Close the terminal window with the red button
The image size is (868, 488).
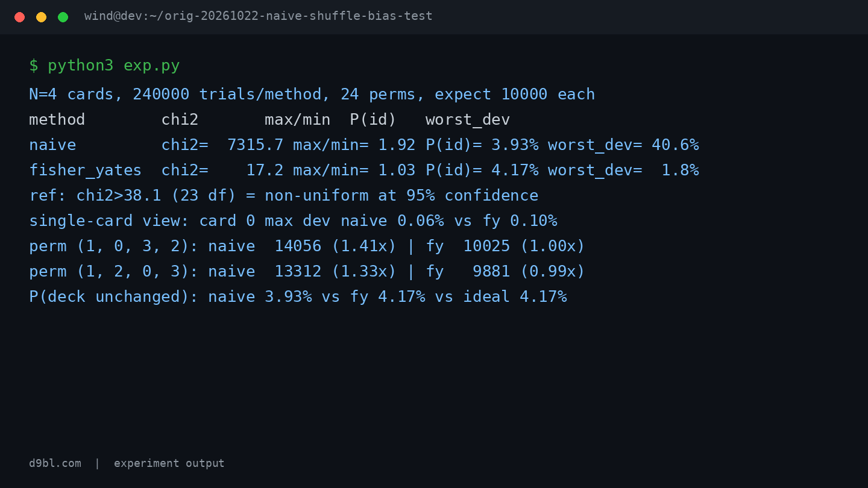pyautogui.click(x=19, y=17)
